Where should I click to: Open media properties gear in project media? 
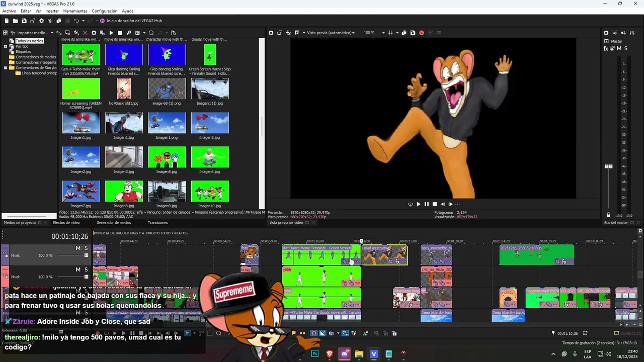pos(94,33)
